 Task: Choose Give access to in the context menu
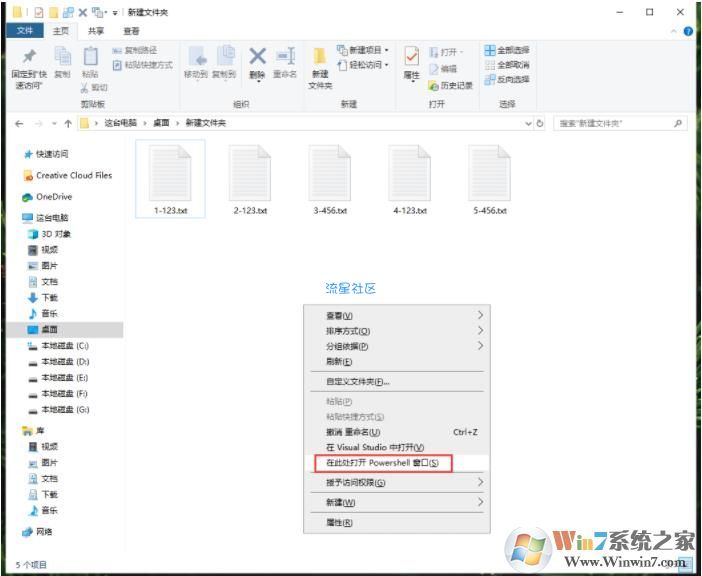point(397,482)
